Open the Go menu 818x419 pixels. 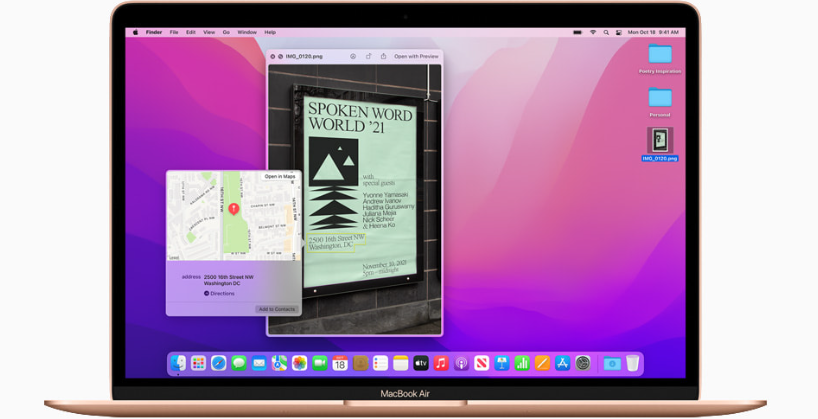[226, 32]
